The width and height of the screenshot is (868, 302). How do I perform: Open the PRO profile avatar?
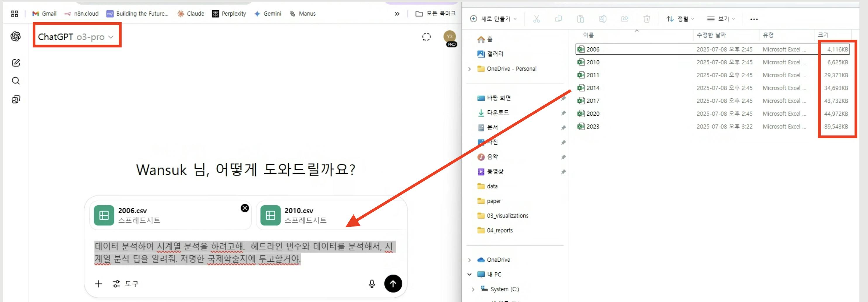(450, 37)
